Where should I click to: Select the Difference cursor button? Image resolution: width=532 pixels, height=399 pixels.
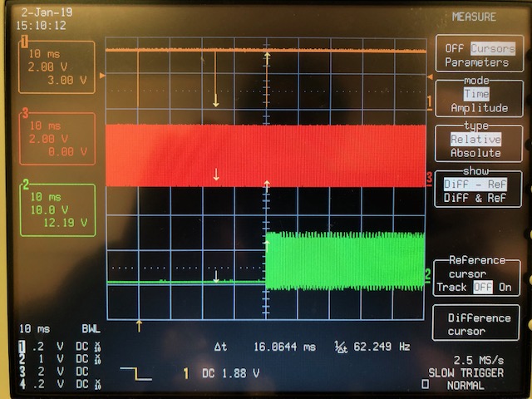point(475,323)
